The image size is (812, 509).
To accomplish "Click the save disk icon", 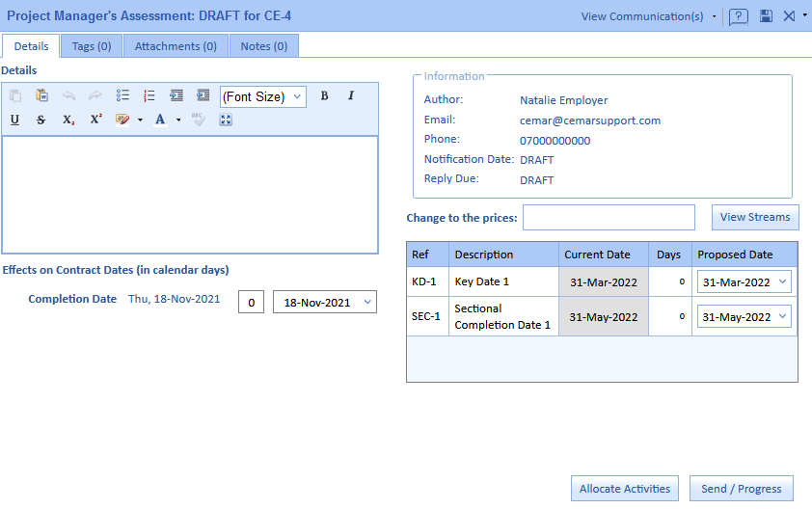I will point(766,16).
